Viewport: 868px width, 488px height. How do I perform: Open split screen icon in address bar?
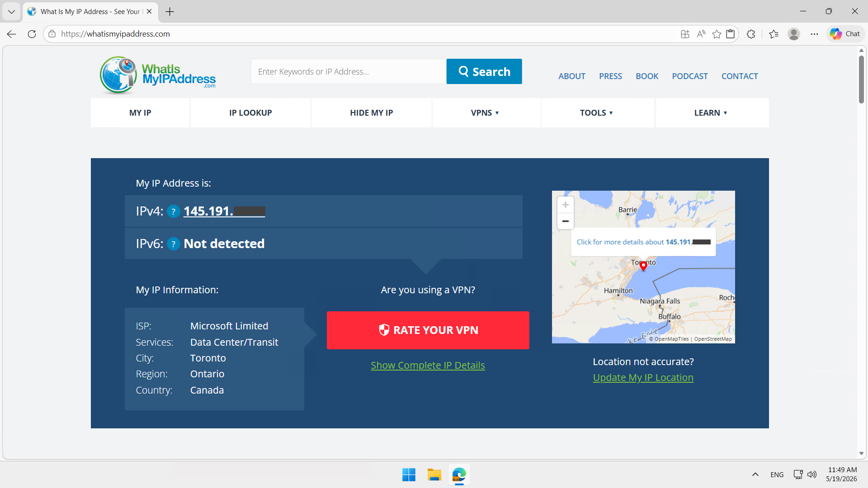coord(685,34)
